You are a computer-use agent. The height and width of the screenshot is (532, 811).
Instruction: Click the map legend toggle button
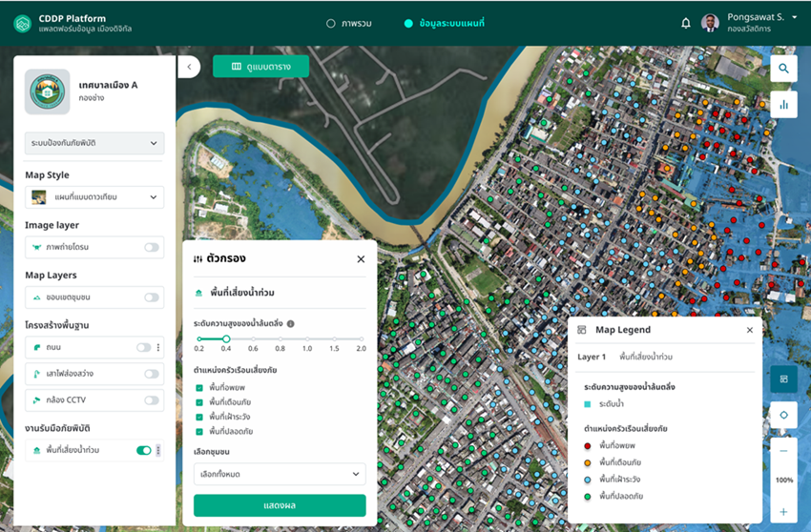click(783, 379)
